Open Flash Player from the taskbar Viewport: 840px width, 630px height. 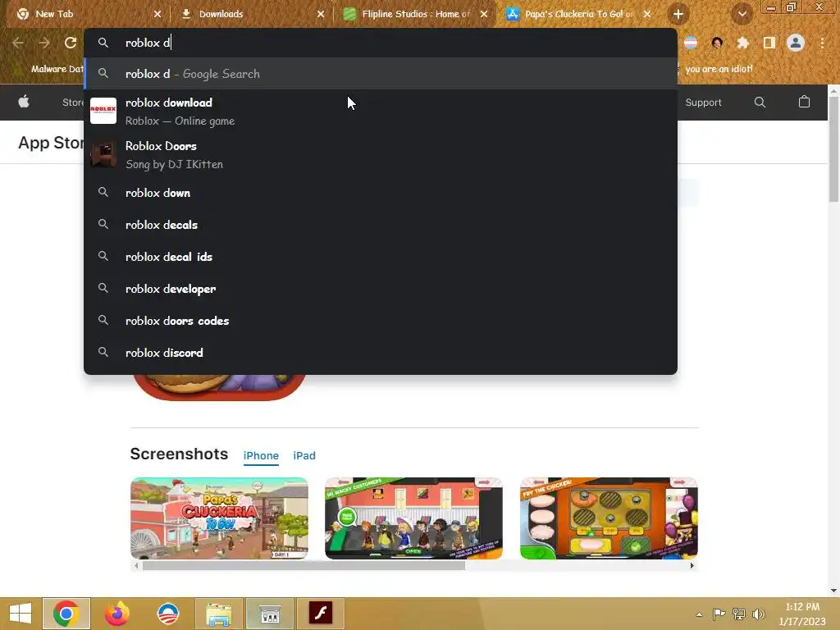321,614
